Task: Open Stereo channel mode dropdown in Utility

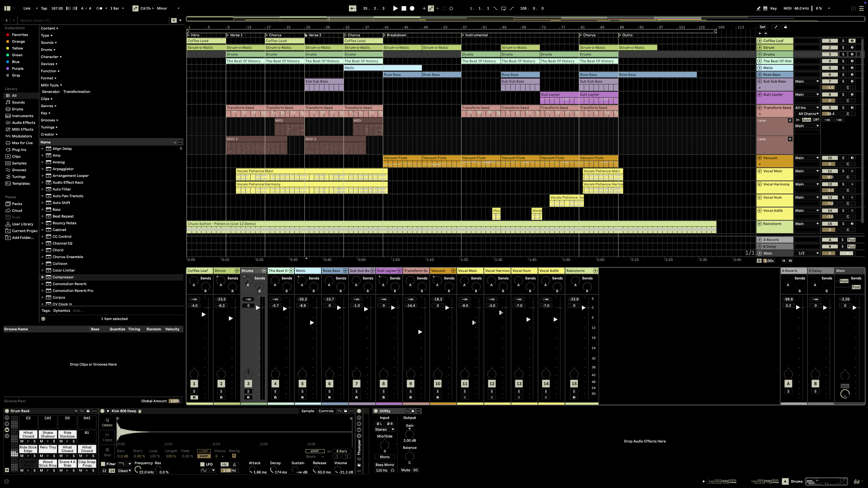Action: [384, 429]
